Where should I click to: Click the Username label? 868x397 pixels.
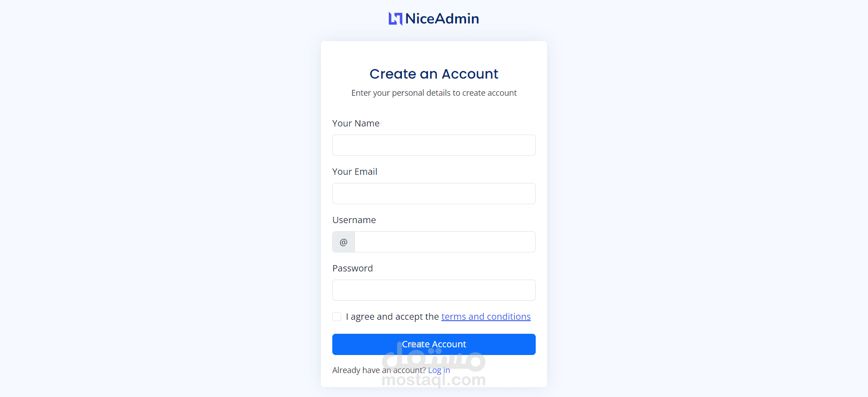click(x=354, y=220)
